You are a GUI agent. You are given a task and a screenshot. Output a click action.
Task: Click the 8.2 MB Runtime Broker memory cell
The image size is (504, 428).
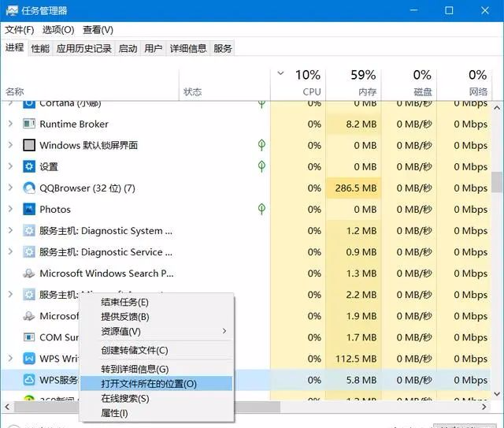click(x=354, y=124)
